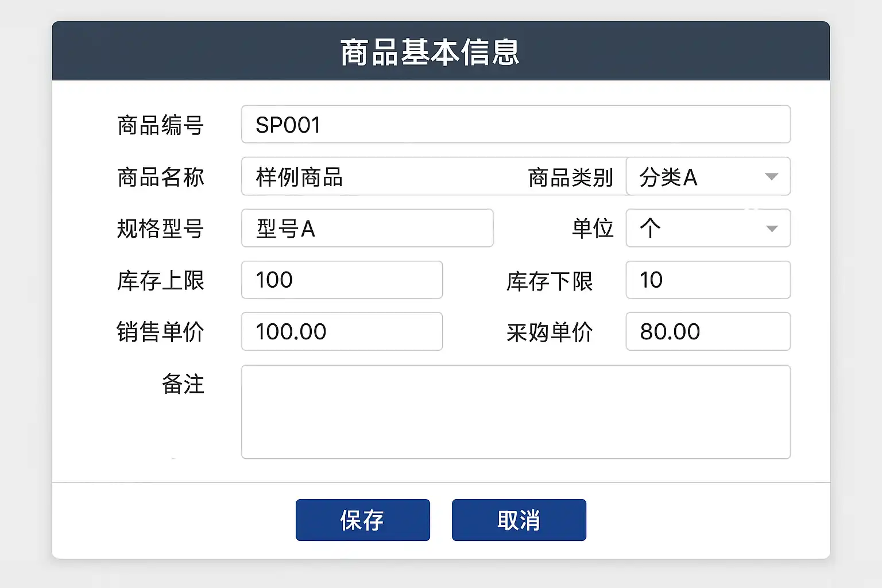Focus the 销售单价 field showing 100.00
The height and width of the screenshot is (588, 882).
click(x=342, y=331)
